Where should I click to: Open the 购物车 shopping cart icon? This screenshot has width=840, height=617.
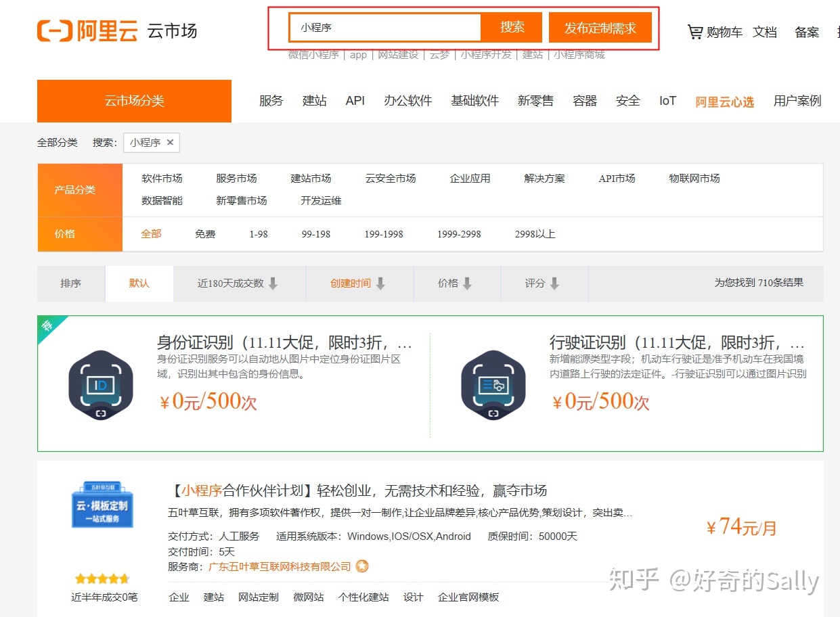coord(694,32)
